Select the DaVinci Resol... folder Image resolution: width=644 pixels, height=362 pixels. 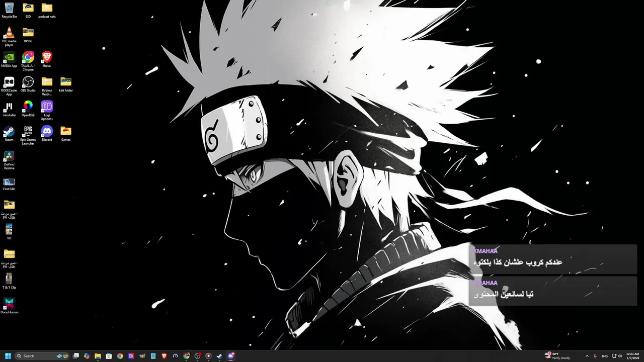47,86
